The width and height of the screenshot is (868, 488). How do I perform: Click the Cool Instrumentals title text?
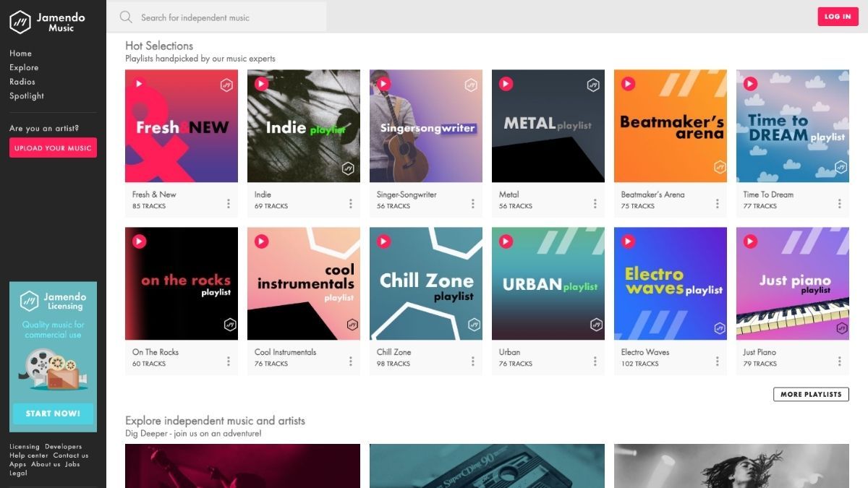tap(286, 352)
